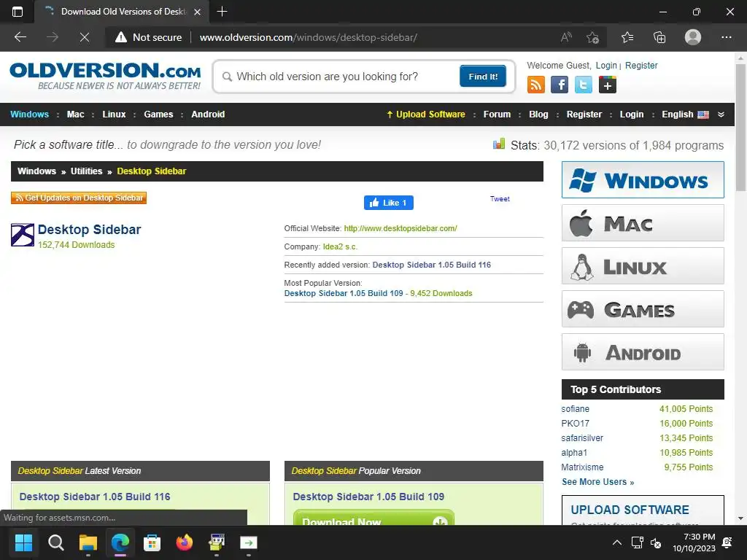Open the Mac nav menu item
Screen dimensions: 747x560
pos(75,114)
